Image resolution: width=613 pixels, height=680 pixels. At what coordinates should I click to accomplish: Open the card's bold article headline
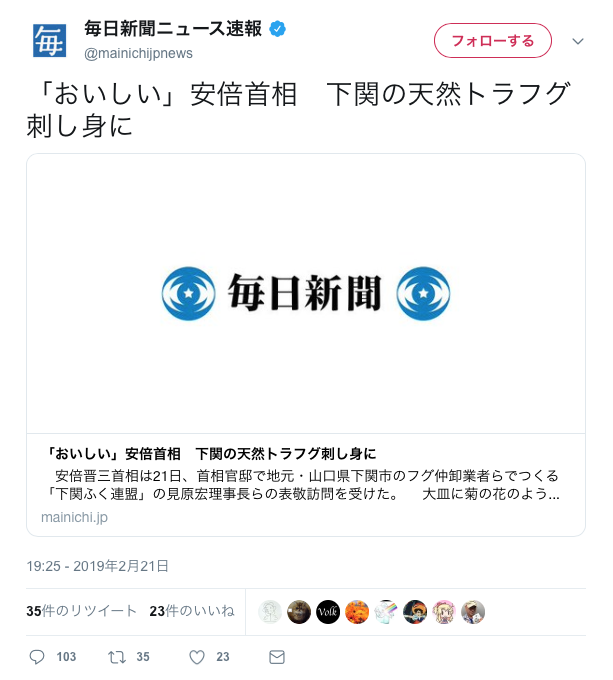coord(211,454)
